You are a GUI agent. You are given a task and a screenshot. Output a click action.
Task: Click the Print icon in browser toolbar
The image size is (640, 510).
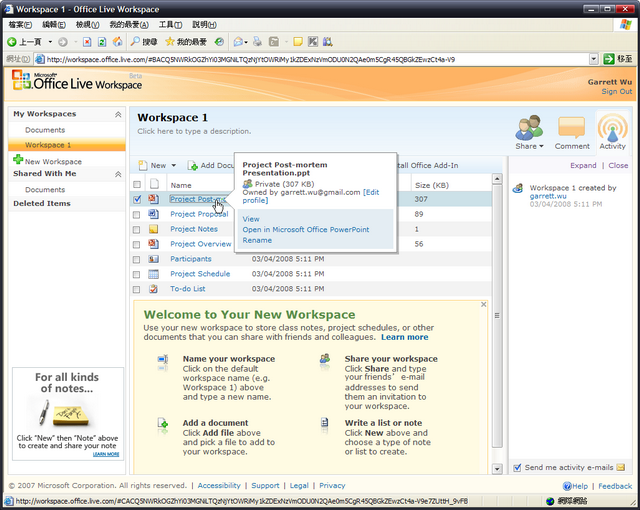pyautogui.click(x=258, y=42)
